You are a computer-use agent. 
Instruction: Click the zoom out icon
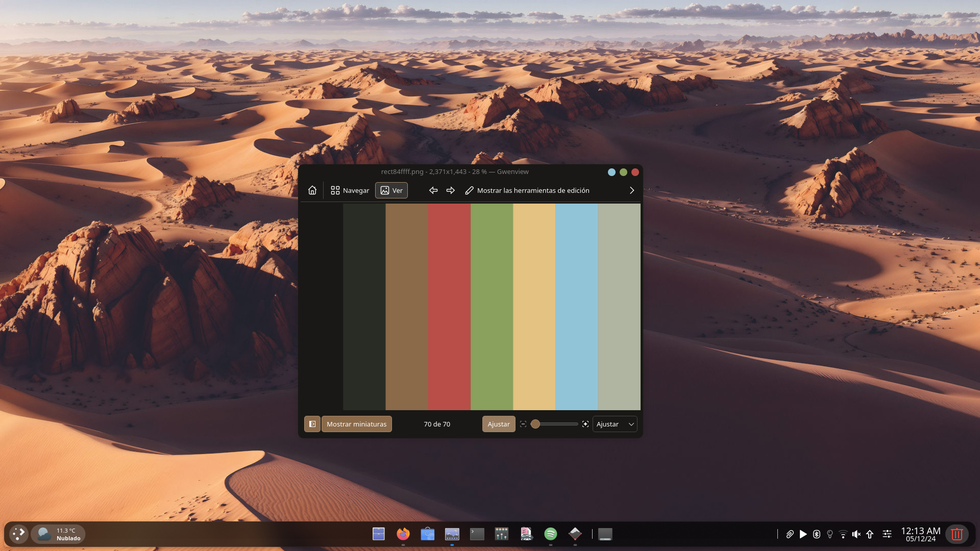click(523, 424)
